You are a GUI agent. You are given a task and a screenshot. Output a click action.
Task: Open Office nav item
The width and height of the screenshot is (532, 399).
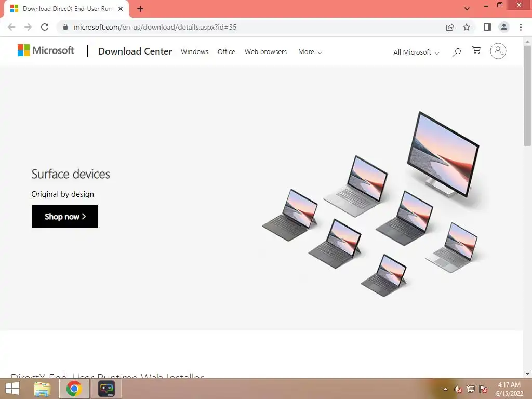click(x=227, y=51)
